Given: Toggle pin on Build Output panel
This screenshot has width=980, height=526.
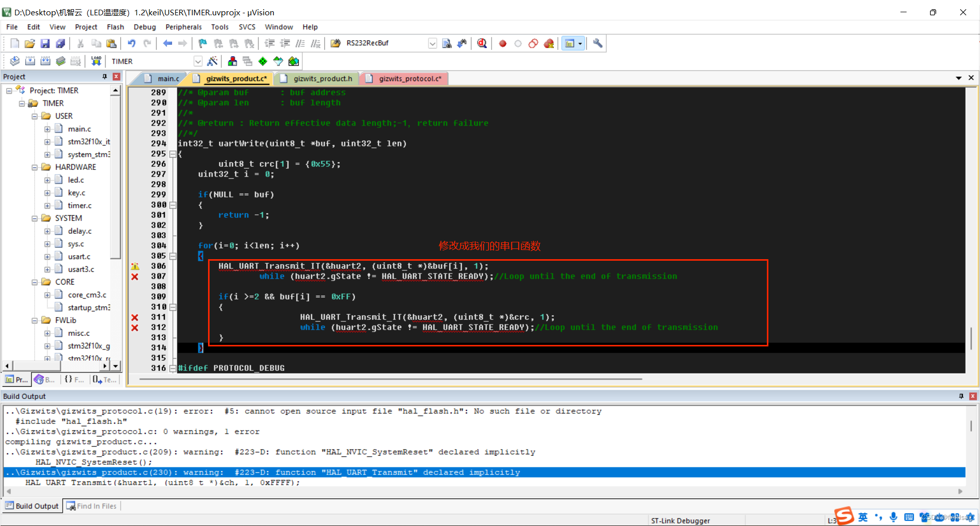Looking at the screenshot, I should (961, 396).
